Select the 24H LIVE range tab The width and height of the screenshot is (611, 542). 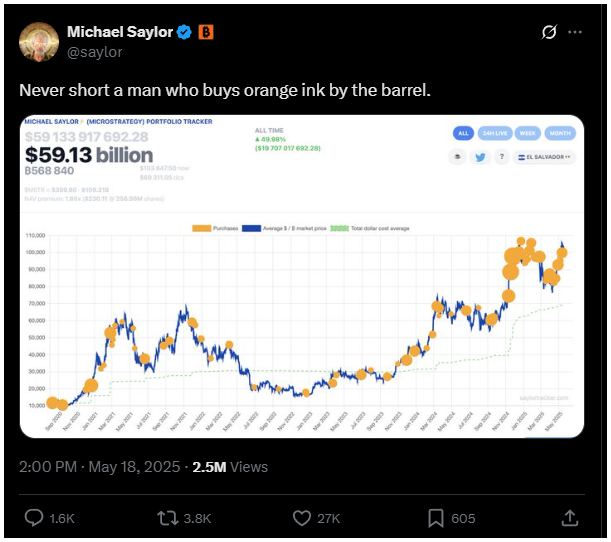click(x=495, y=133)
